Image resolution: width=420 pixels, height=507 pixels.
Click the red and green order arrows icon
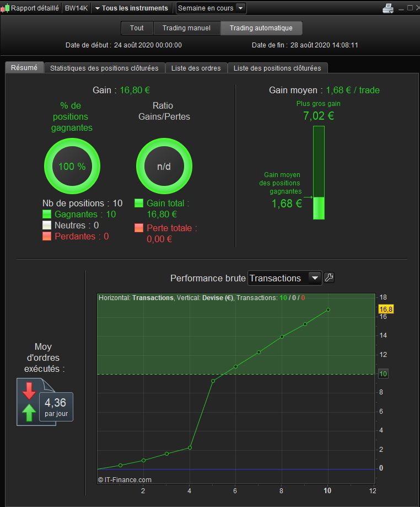[29, 402]
